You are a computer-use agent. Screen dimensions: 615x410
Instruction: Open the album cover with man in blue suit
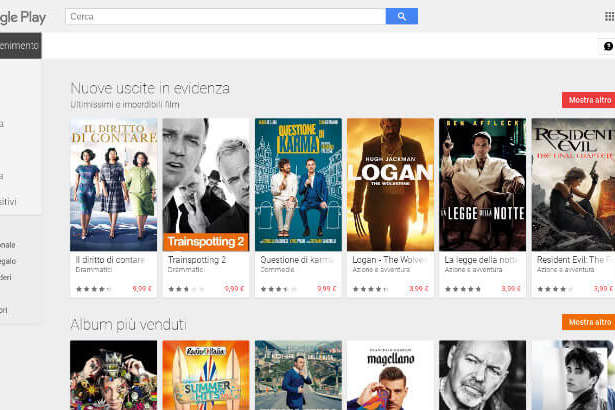298,375
